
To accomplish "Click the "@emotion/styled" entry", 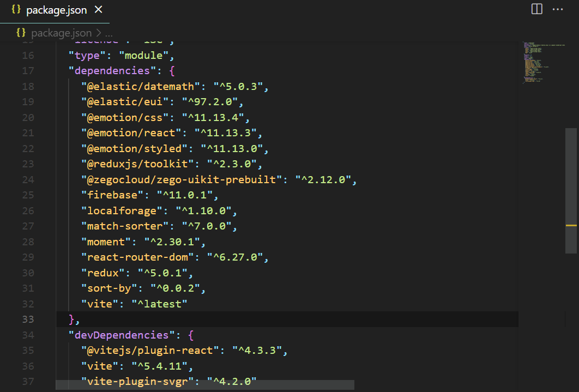I will pyautogui.click(x=135, y=148).
